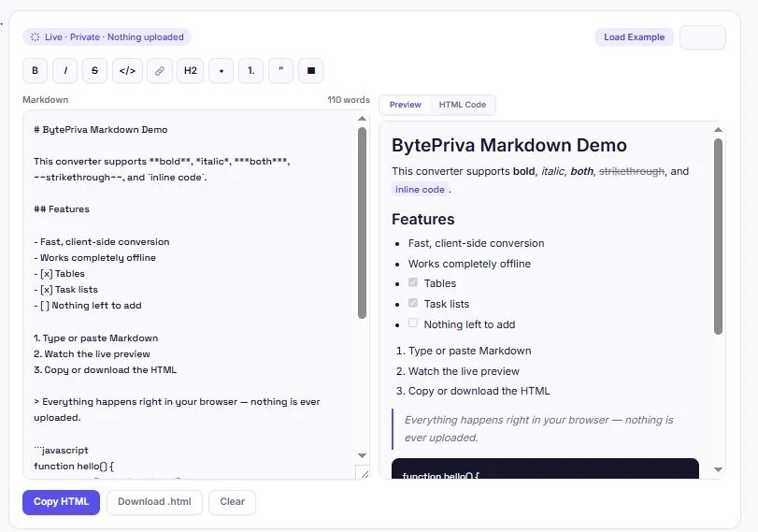Toggle the Task lists checkbox in preview

(413, 303)
